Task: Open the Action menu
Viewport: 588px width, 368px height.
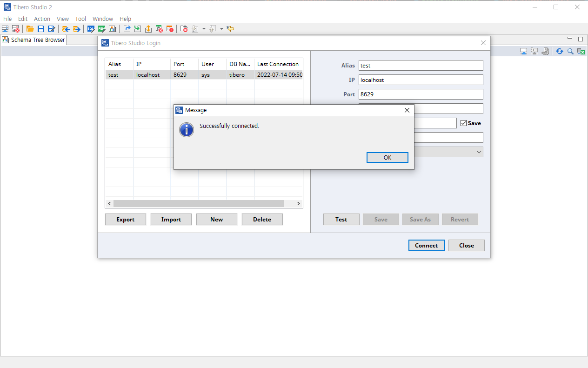Action: (x=42, y=19)
